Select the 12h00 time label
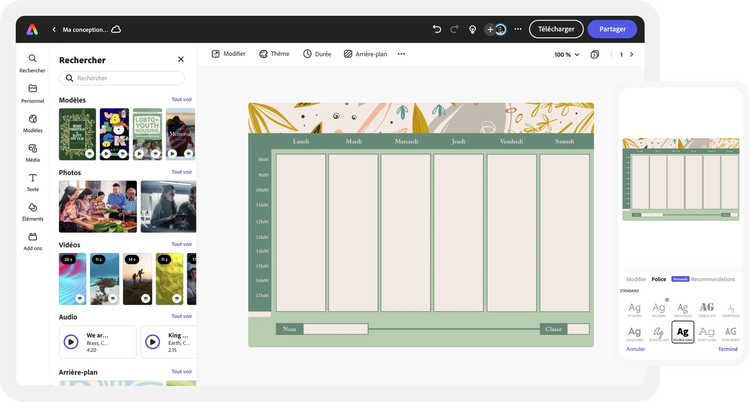 pyautogui.click(x=262, y=222)
